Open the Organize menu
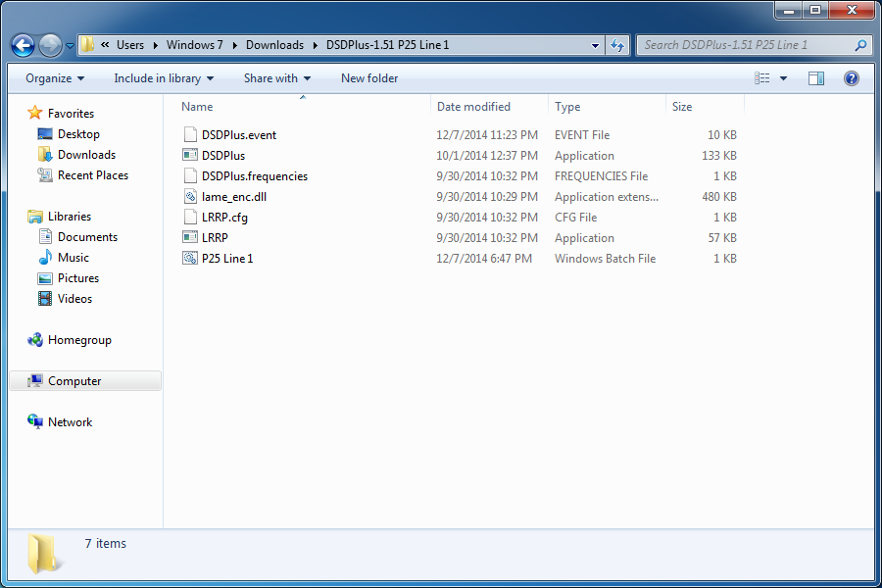882x588 pixels. (55, 78)
